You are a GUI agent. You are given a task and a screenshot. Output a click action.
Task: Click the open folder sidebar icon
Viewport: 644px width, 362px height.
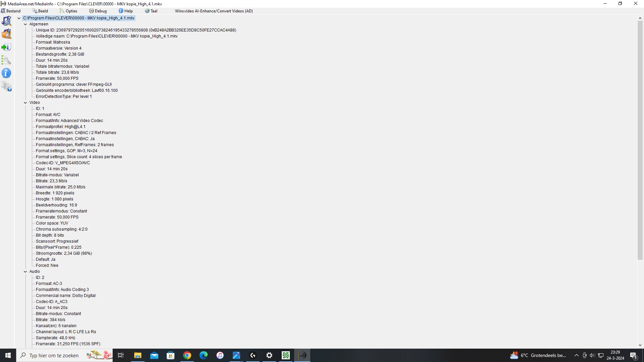(x=7, y=34)
